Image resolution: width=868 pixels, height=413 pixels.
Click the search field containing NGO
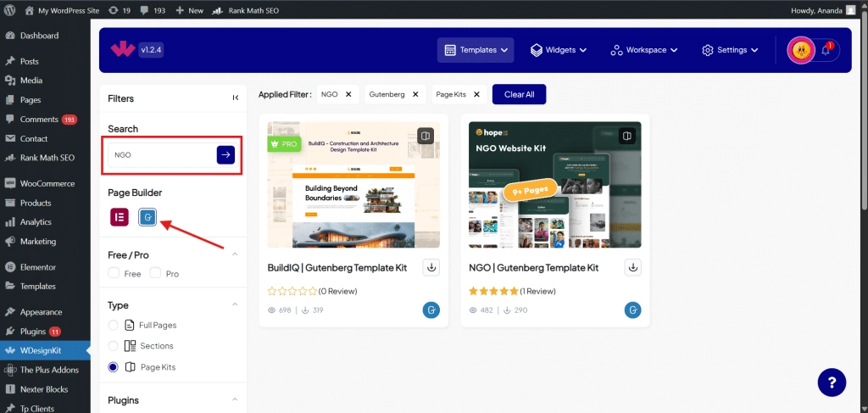tap(162, 155)
